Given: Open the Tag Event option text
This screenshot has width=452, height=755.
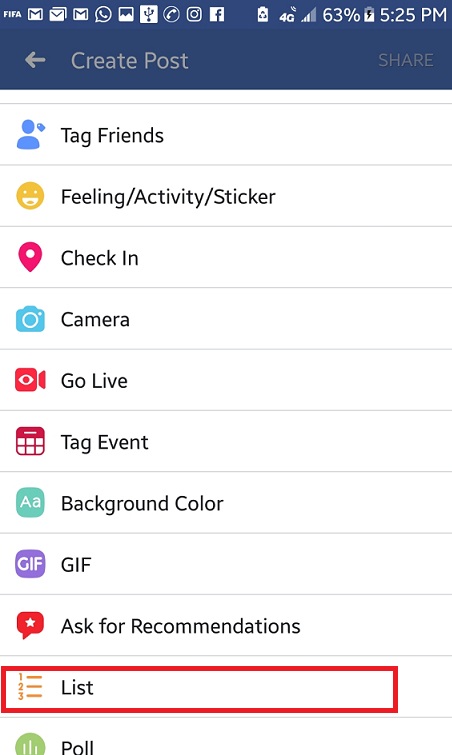Looking at the screenshot, I should tap(104, 443).
